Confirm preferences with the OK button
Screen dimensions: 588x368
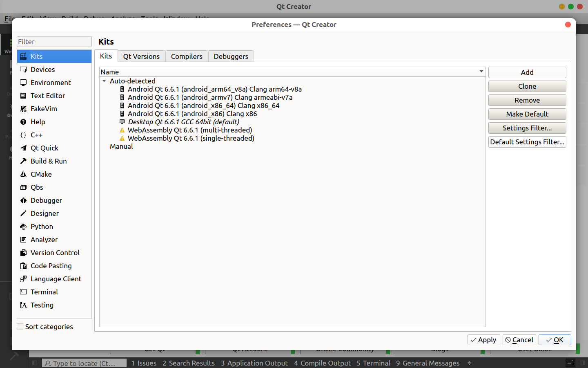555,340
